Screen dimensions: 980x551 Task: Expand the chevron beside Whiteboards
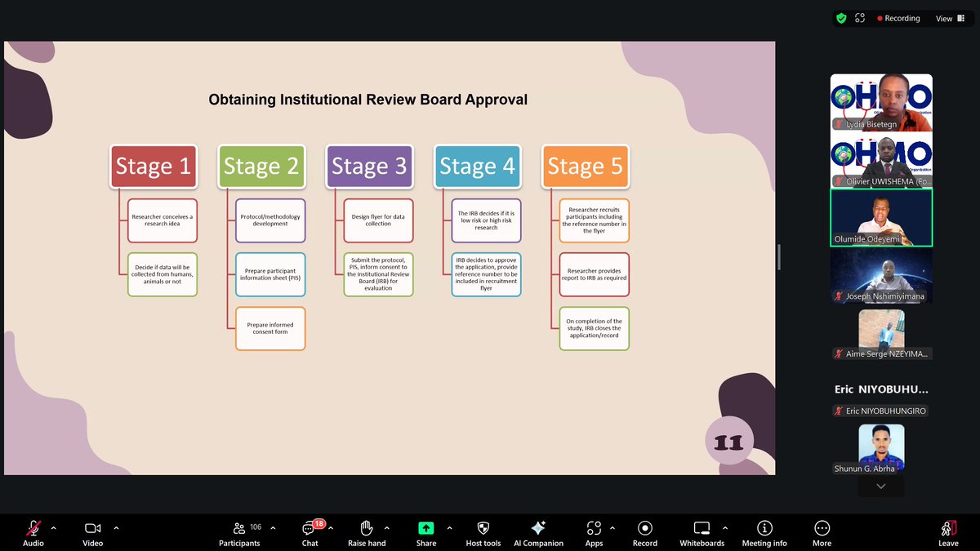pos(725,528)
